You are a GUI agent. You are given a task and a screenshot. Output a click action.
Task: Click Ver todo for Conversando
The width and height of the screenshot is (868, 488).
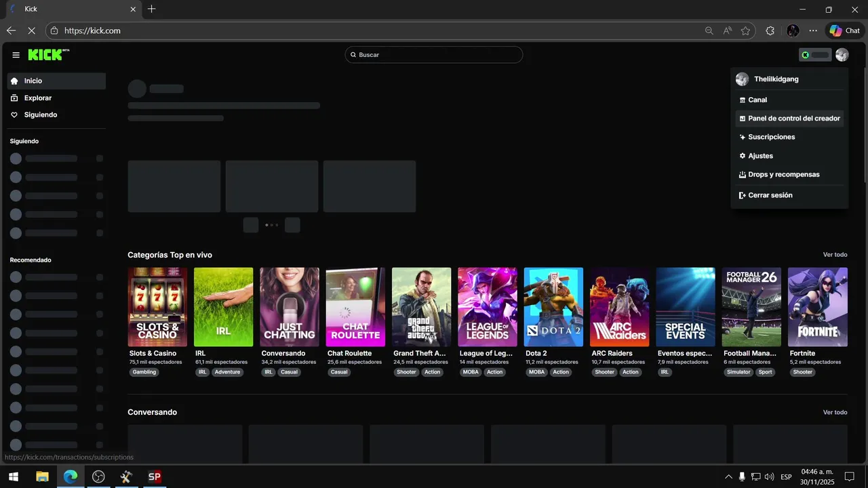click(835, 412)
